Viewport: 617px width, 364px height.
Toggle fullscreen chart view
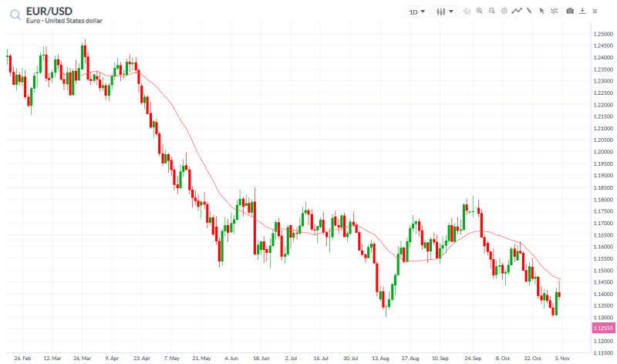pyautogui.click(x=595, y=12)
